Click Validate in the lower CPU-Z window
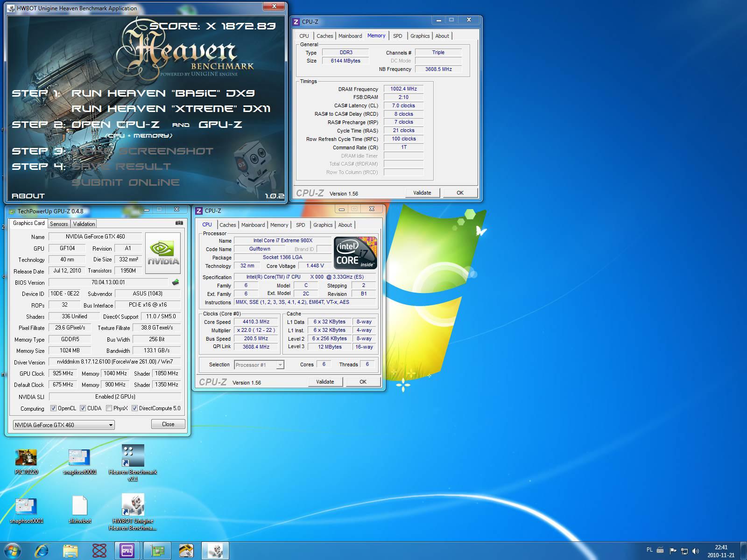This screenshot has height=560, width=747. tap(325, 382)
